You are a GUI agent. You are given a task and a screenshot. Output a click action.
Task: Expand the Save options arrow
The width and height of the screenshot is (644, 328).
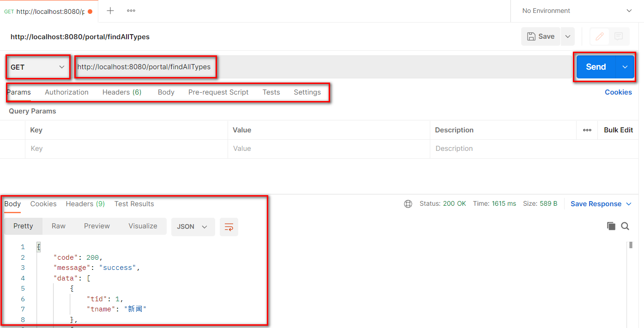568,36
